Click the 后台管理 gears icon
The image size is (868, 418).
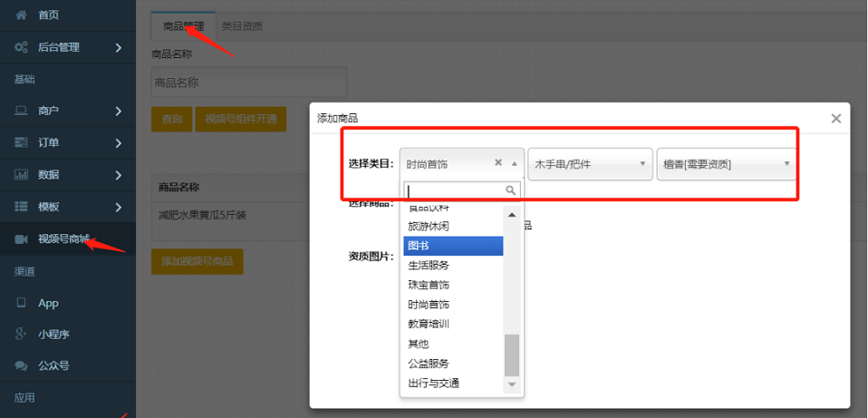21,47
